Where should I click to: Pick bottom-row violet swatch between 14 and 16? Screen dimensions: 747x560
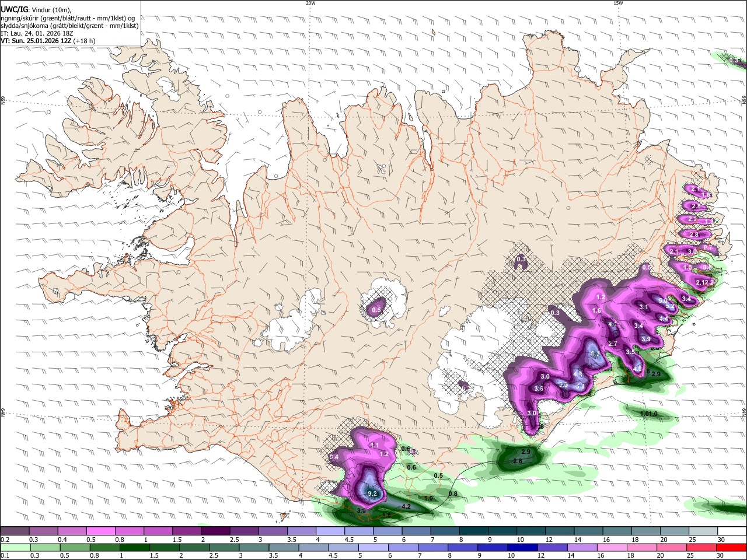click(581, 547)
